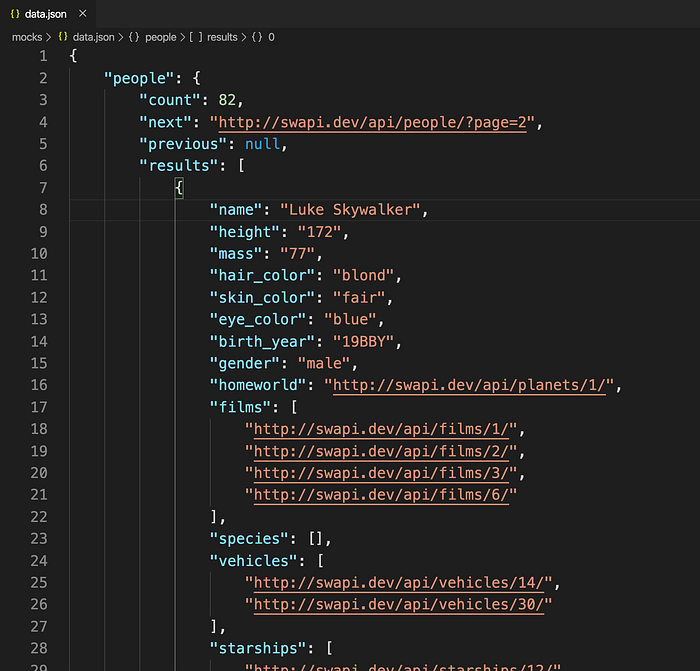Close the data.json editor tab

83,14
